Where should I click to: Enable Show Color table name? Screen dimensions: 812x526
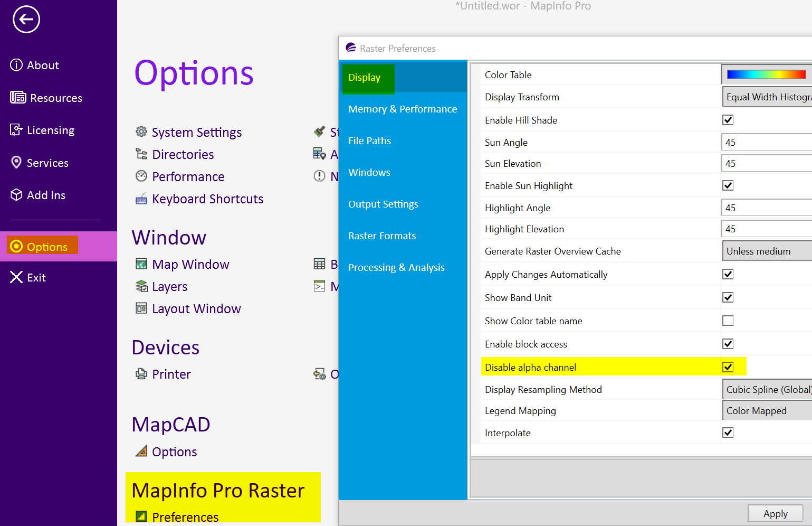tap(728, 320)
